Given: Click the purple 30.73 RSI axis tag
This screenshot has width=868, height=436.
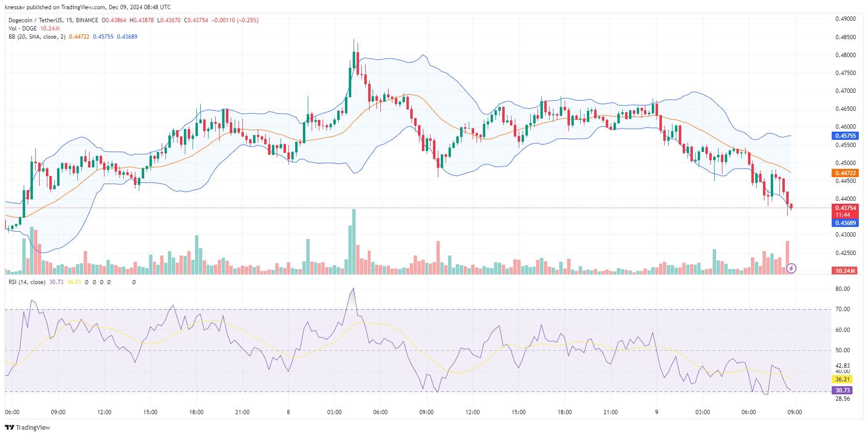Looking at the screenshot, I should pyautogui.click(x=842, y=391).
